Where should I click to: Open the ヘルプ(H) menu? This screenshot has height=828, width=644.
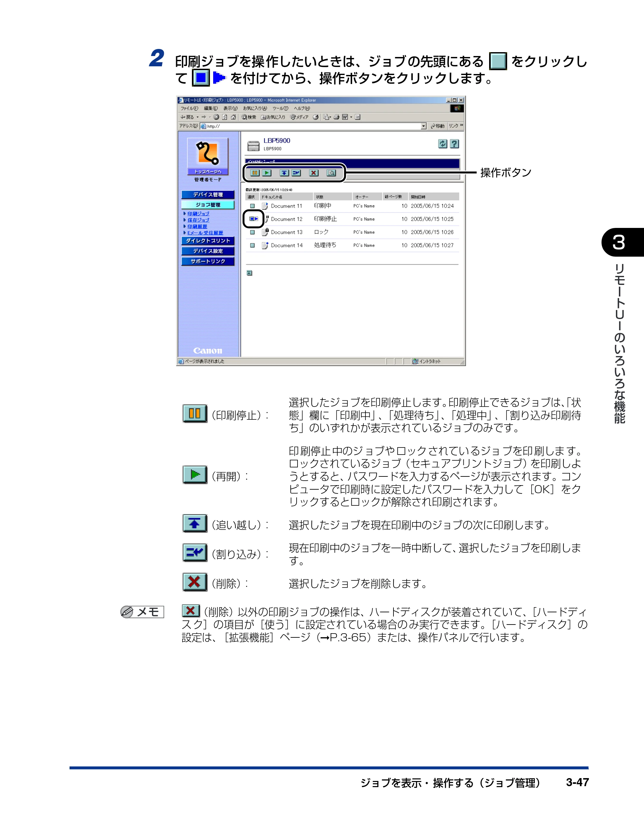302,108
